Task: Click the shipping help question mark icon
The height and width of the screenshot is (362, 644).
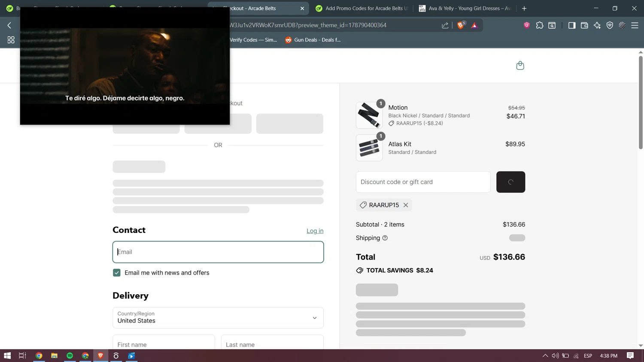Action: (x=385, y=238)
